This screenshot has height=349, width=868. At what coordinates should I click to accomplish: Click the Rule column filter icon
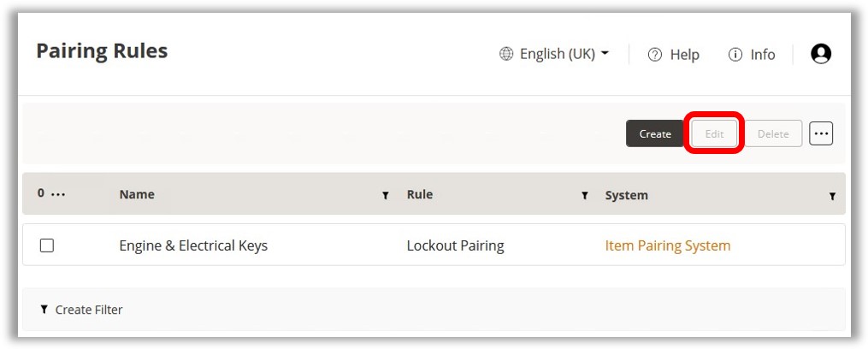(585, 196)
